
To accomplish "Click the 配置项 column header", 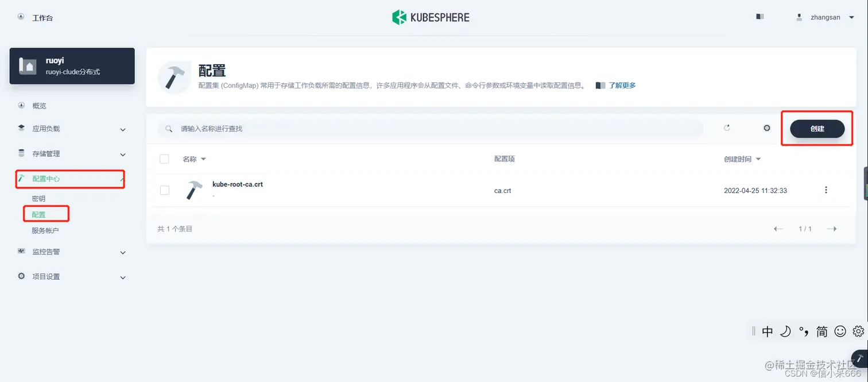I will point(505,159).
